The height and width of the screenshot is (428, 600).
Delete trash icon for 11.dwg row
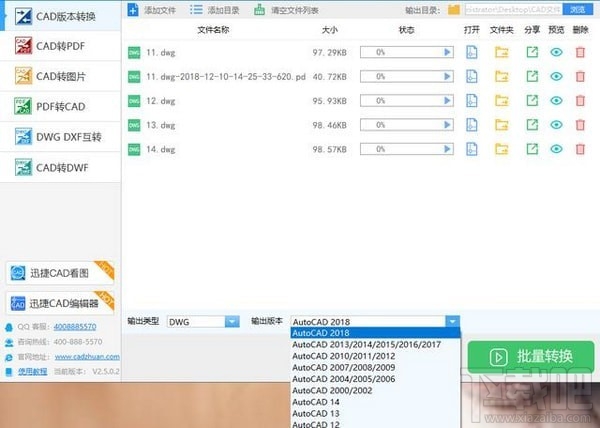(580, 52)
